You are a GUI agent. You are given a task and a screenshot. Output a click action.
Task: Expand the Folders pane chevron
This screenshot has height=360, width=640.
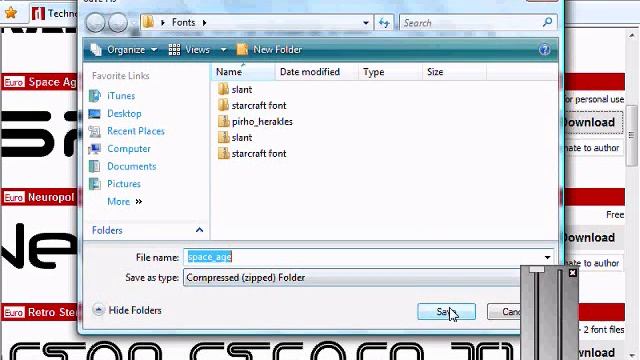(x=199, y=230)
